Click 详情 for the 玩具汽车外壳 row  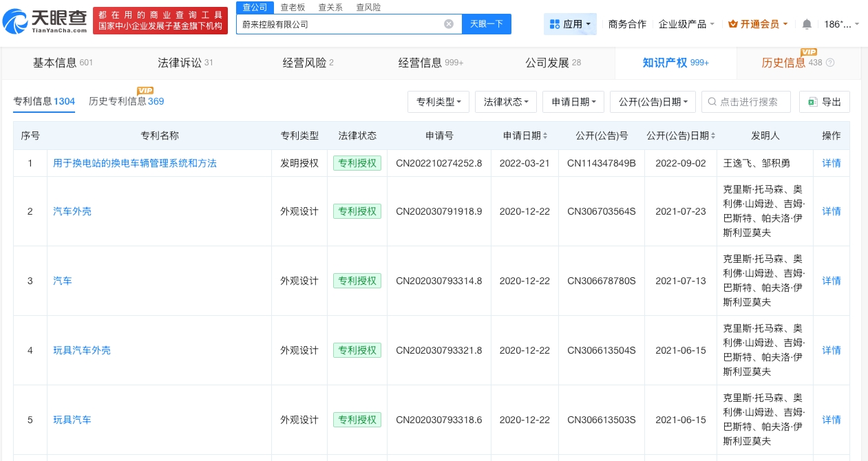click(832, 350)
